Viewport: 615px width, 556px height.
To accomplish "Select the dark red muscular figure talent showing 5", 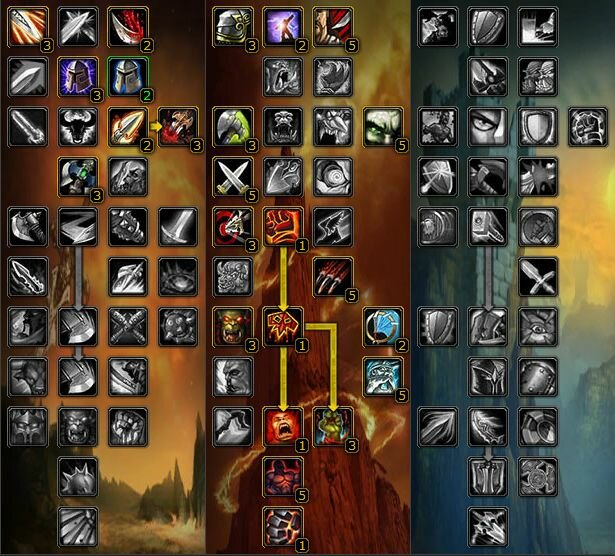I will [283, 476].
